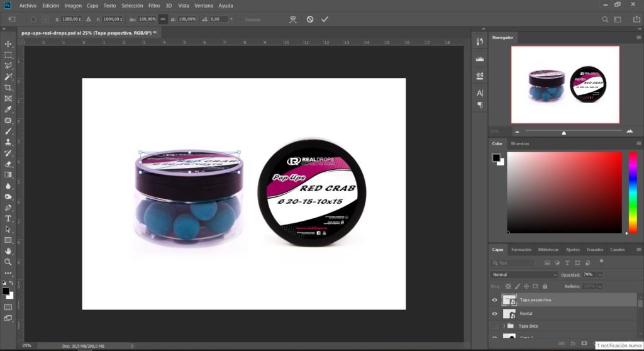
Task: Select the Zoom magnifier tool
Action: pos(8,262)
